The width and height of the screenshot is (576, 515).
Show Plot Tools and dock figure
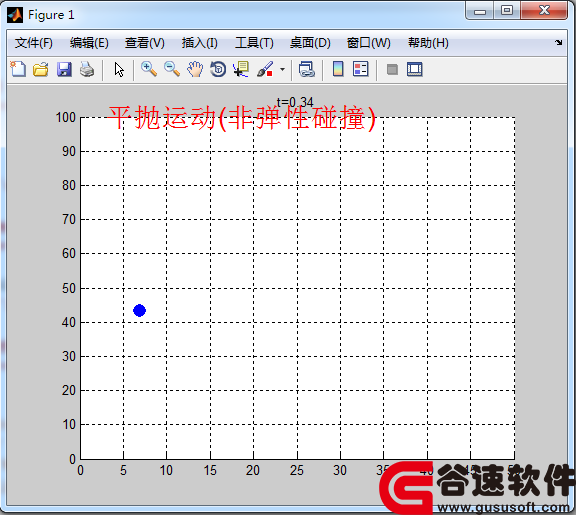tap(415, 69)
